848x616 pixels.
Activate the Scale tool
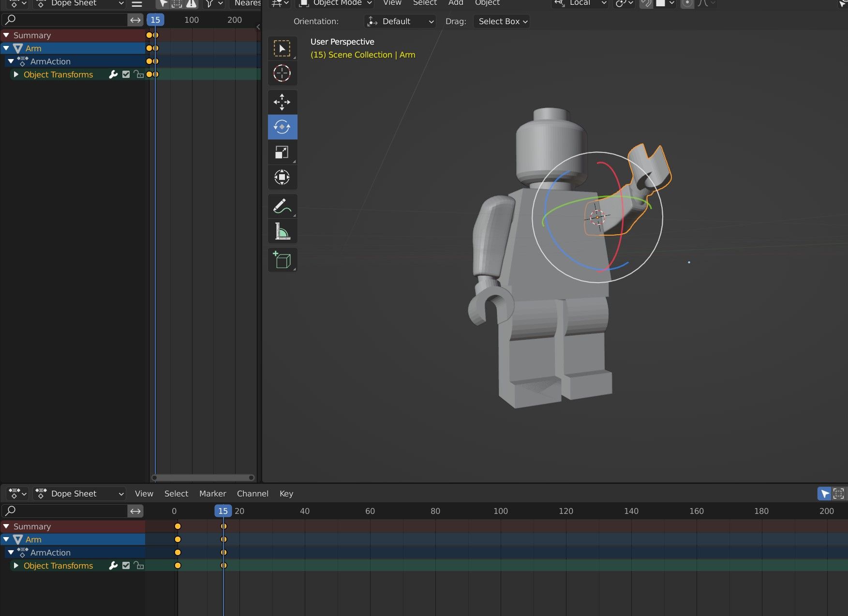click(x=283, y=152)
